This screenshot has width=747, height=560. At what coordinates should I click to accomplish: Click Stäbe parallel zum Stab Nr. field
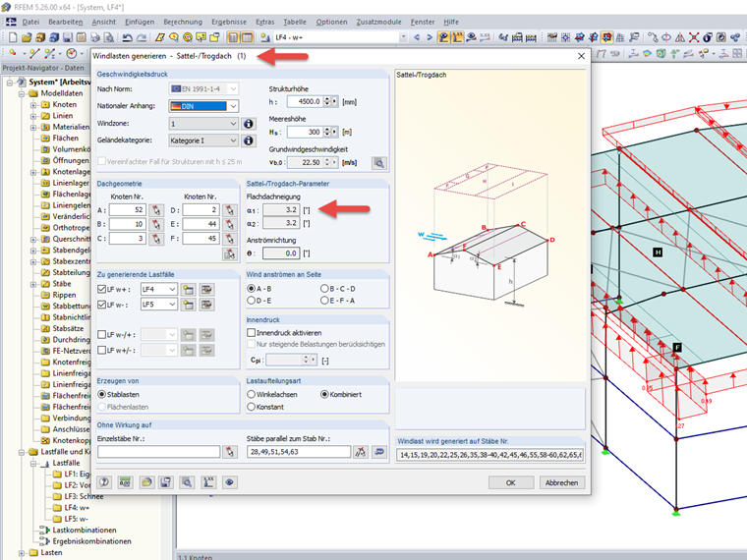tap(299, 452)
